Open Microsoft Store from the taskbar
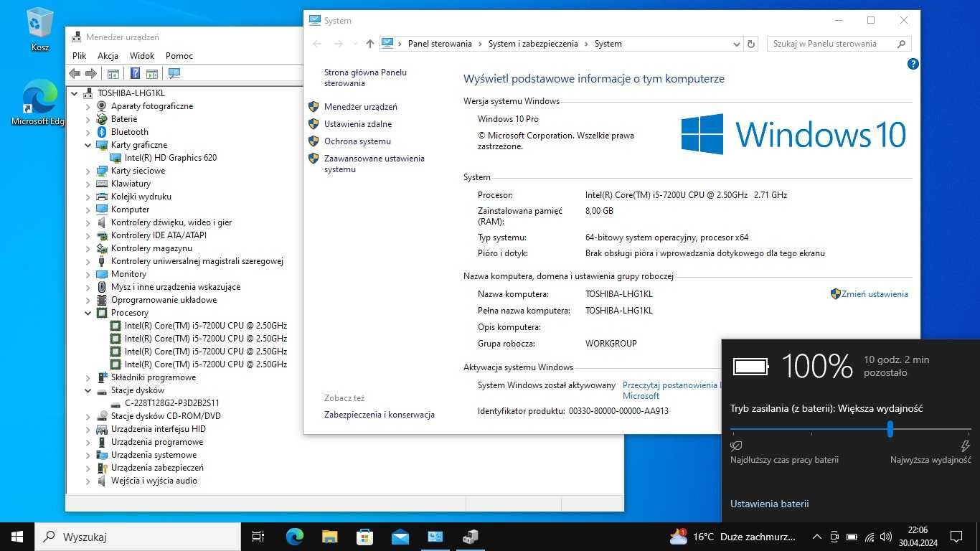Screen dimensions: 980x551 (364, 537)
